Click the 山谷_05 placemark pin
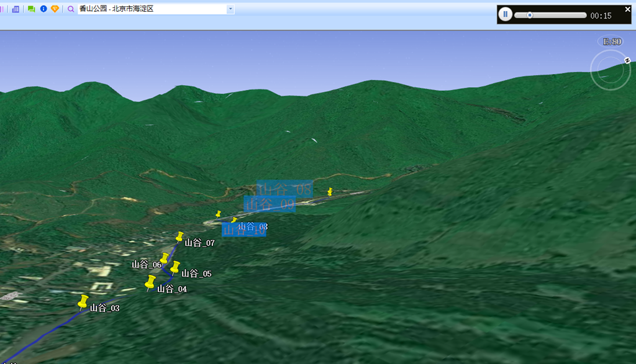Viewport: 636px width, 364px height. click(x=175, y=268)
